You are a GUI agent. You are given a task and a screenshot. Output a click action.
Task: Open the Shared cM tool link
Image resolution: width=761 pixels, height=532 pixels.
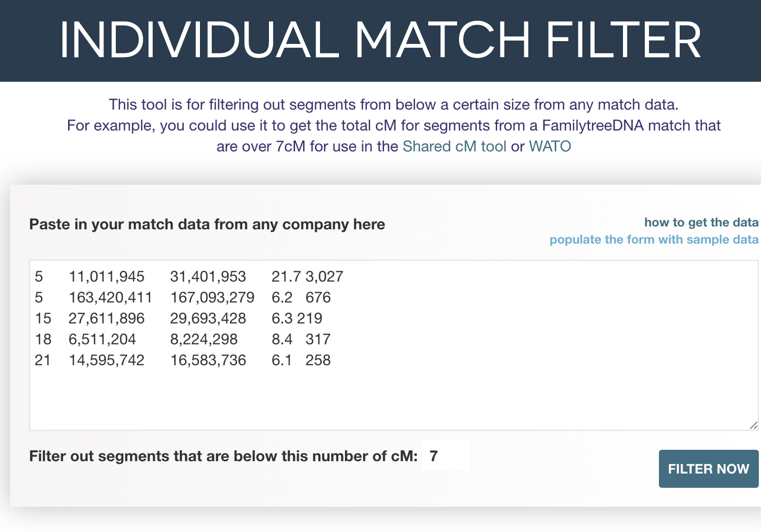click(454, 146)
